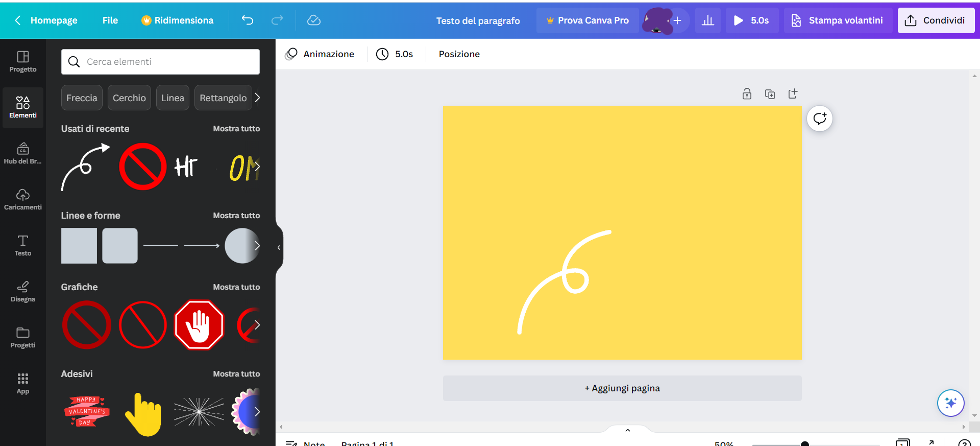Collapse the side panel with the arrow handle
The height and width of the screenshot is (446, 980).
coord(279,247)
